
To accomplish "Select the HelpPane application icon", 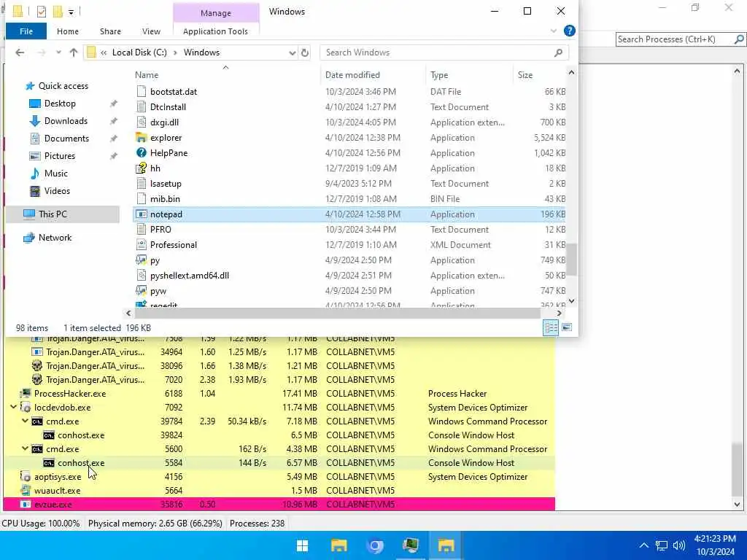I will 141,153.
